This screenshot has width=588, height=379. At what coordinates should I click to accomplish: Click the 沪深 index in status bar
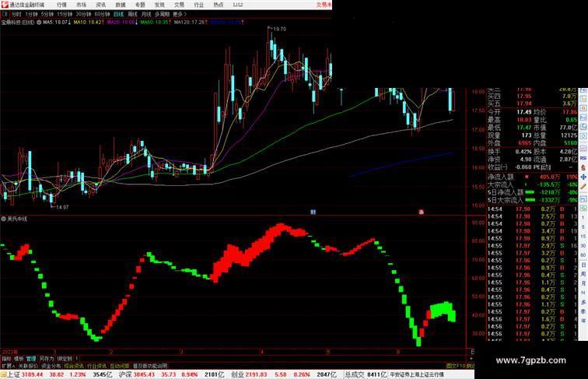pyautogui.click(x=125, y=374)
